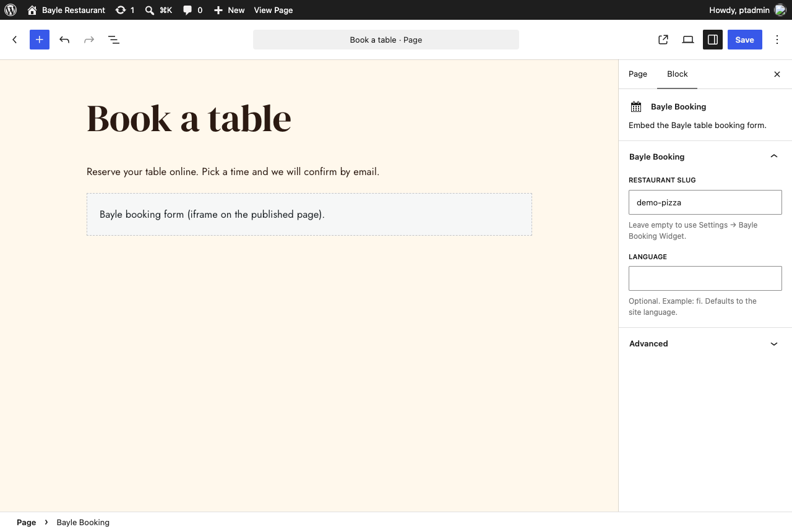Open the command palette search

tap(158, 10)
